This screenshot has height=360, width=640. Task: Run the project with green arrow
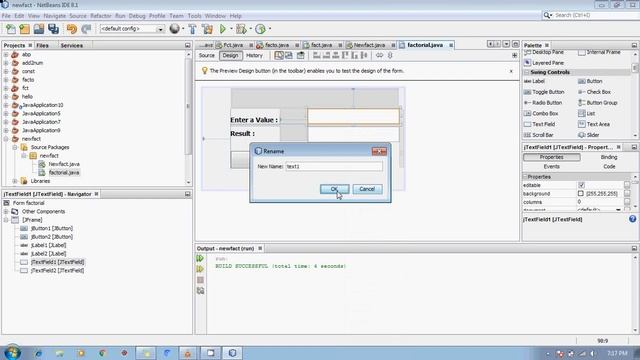click(223, 29)
